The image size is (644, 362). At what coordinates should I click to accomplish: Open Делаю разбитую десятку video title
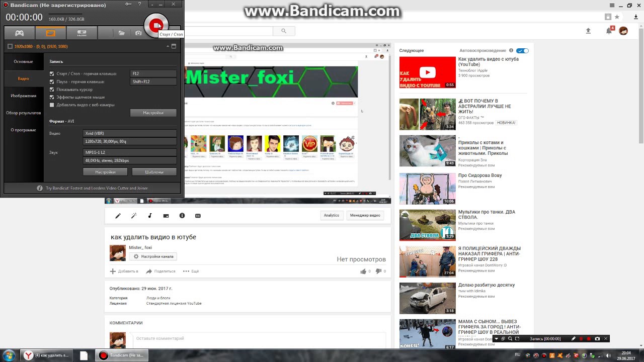[487, 285]
